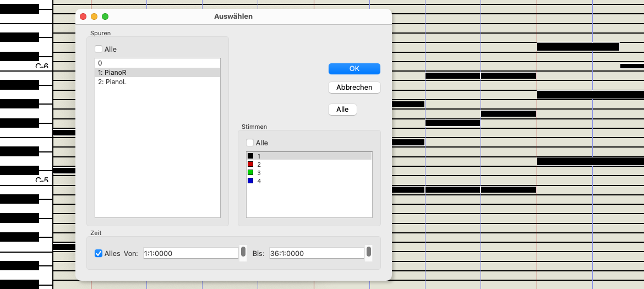Close the Auswählen dialog with red button
This screenshot has height=289, width=644.
pos(83,17)
